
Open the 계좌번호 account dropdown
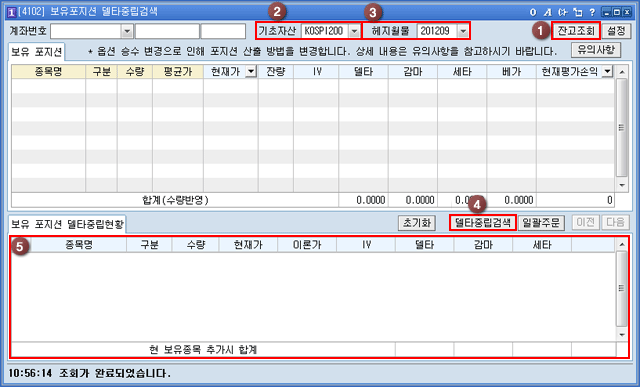(x=127, y=31)
